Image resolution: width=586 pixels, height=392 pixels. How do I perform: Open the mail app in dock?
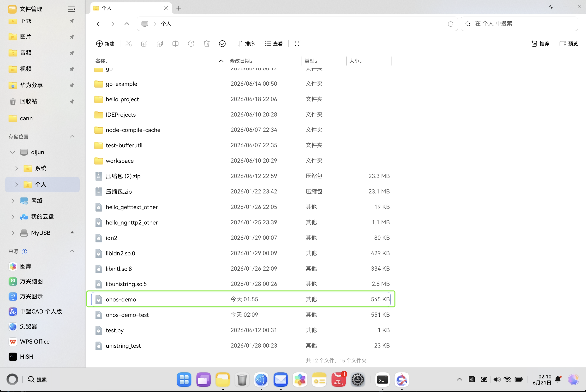tap(281, 380)
